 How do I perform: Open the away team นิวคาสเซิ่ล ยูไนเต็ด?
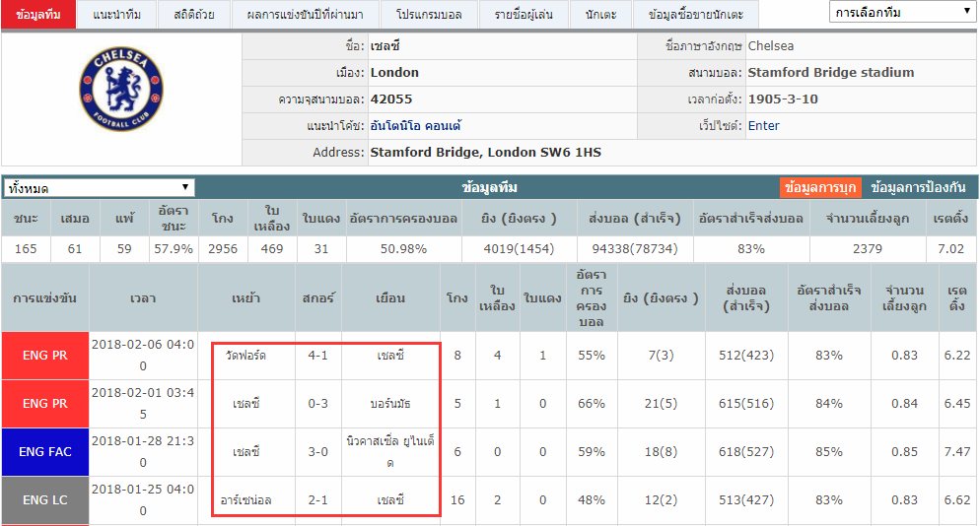390,452
